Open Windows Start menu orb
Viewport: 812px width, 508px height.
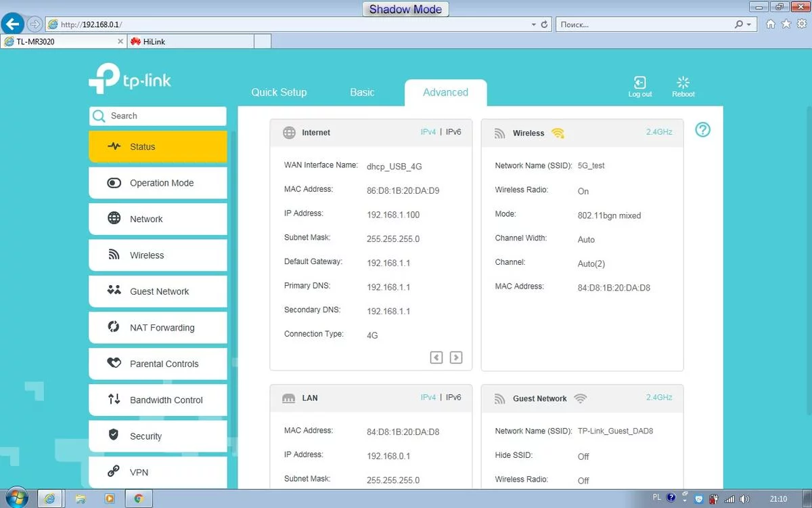[x=16, y=497]
